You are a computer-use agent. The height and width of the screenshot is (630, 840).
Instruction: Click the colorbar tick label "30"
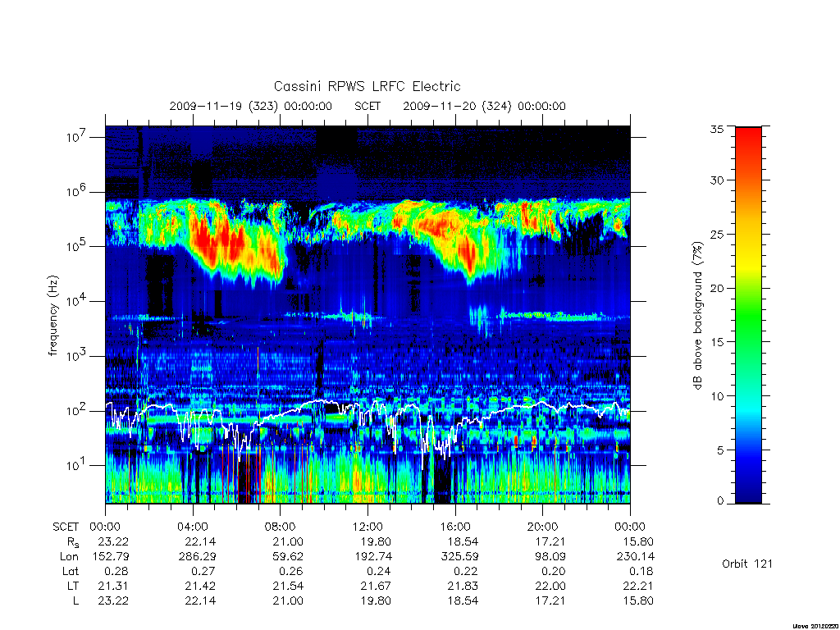click(x=716, y=180)
